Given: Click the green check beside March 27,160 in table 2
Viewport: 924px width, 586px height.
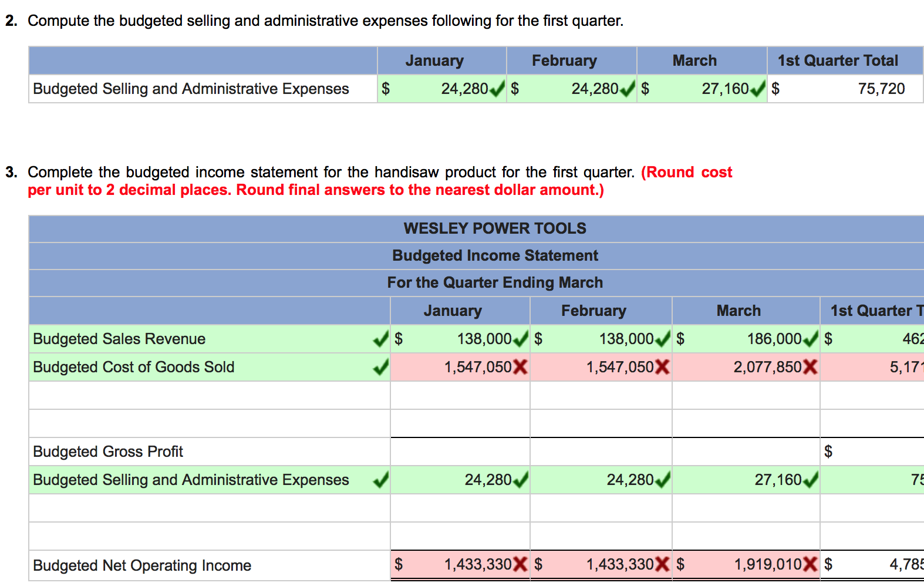Looking at the screenshot, I should [x=758, y=89].
